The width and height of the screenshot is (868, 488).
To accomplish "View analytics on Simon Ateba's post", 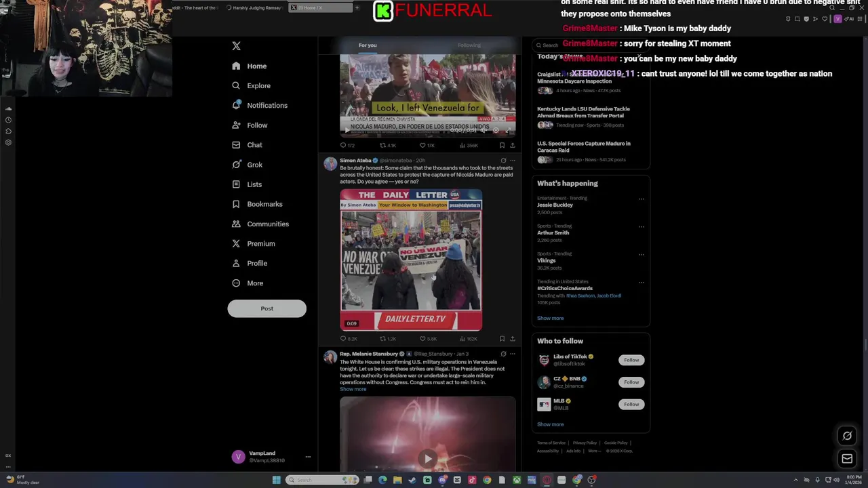I will [467, 339].
